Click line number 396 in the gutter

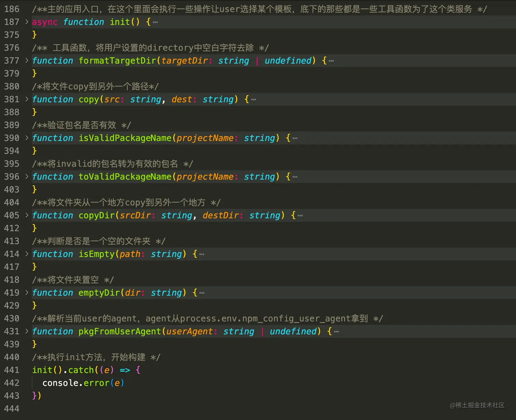[12, 176]
